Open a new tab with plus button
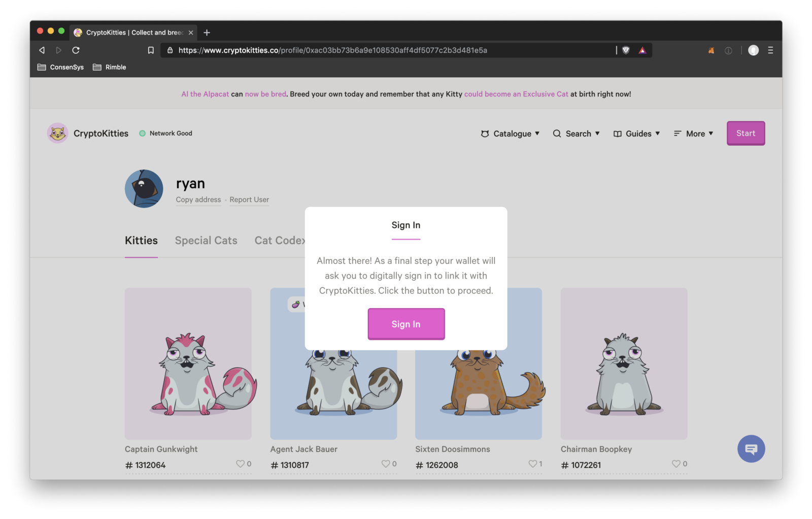Image resolution: width=812 pixels, height=519 pixels. tap(207, 33)
